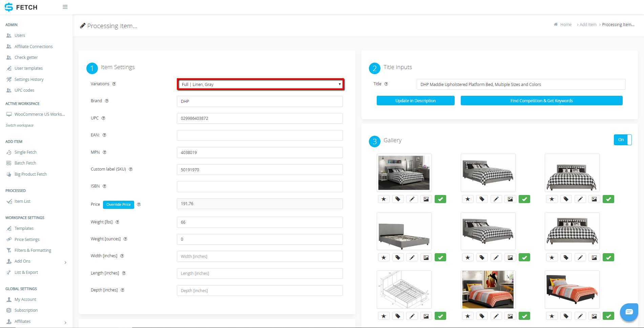Click picture icon under orange bedding room image
The image size is (644, 328).
coord(510,316)
